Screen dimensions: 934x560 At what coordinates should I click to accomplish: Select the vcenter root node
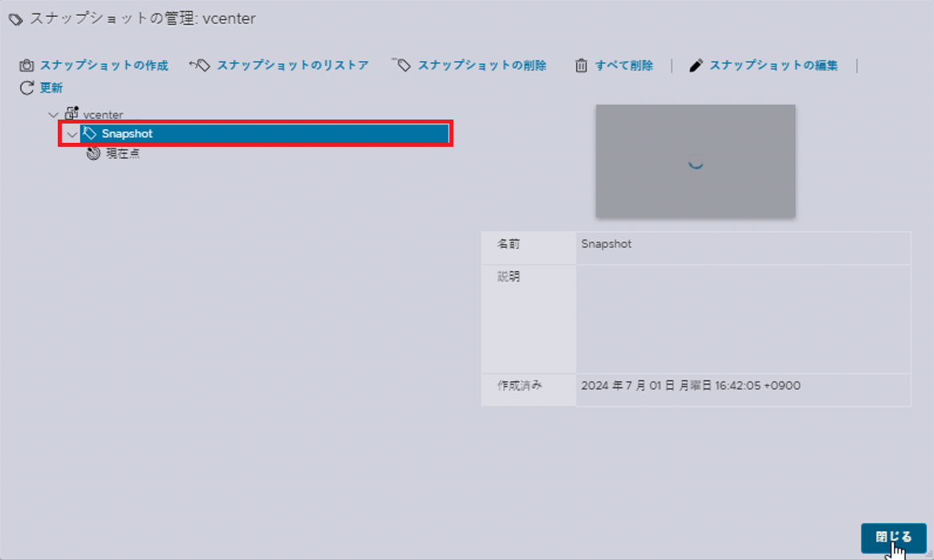(x=104, y=114)
